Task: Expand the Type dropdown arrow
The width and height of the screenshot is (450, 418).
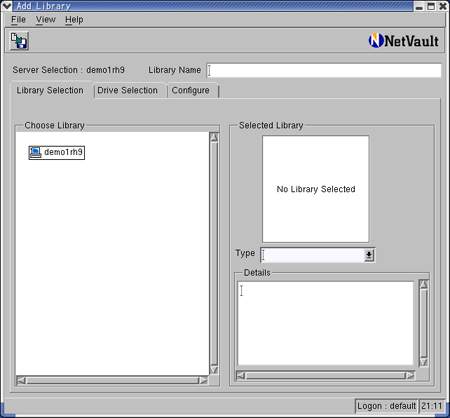Action: 369,255
